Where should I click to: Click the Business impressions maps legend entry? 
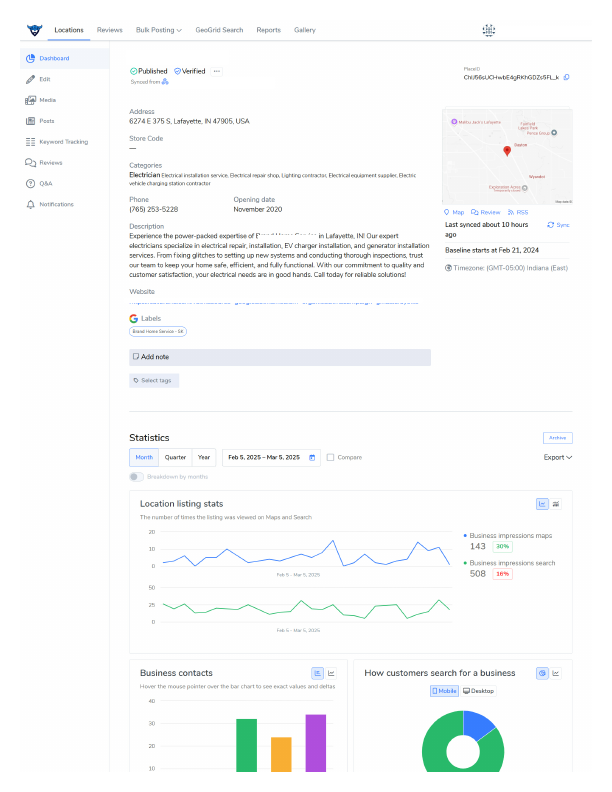tap(507, 536)
